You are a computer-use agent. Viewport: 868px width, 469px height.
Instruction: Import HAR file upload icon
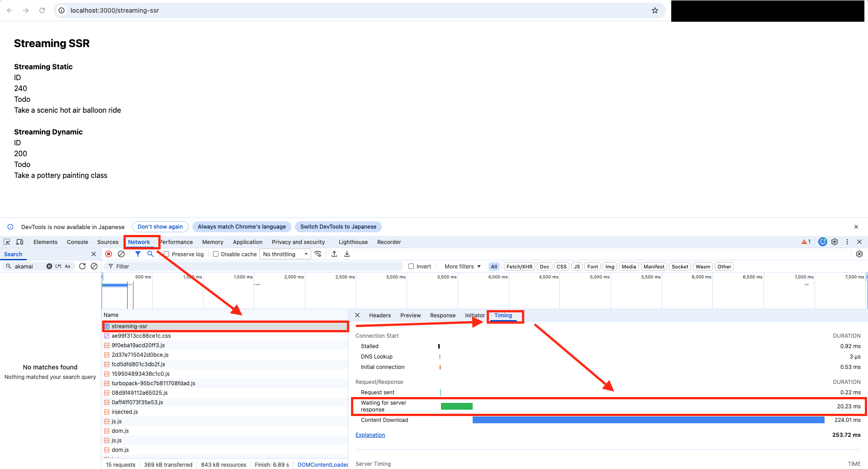(x=334, y=254)
